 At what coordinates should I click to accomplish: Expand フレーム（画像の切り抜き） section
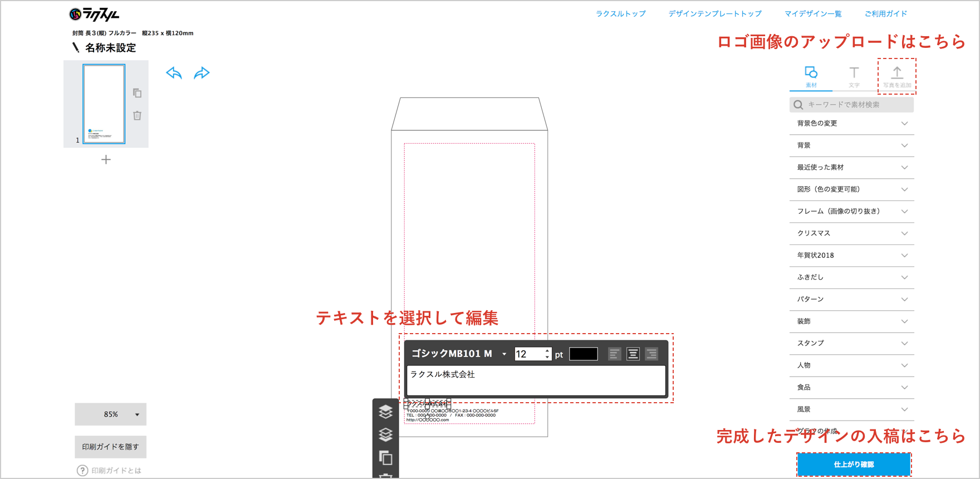click(851, 212)
